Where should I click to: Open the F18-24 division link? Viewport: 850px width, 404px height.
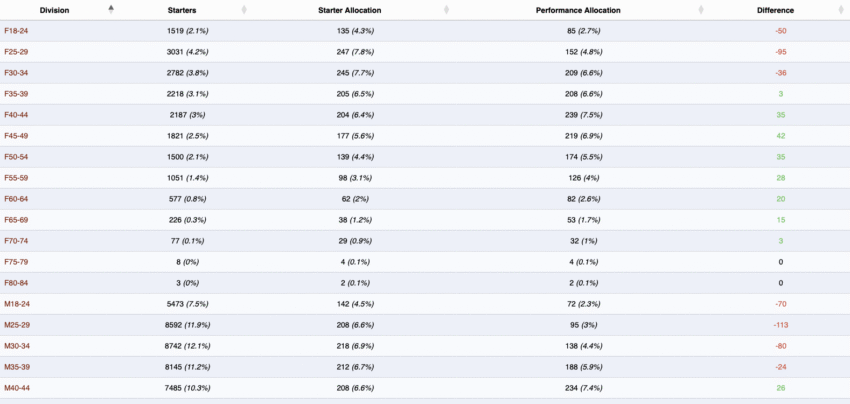(x=15, y=31)
